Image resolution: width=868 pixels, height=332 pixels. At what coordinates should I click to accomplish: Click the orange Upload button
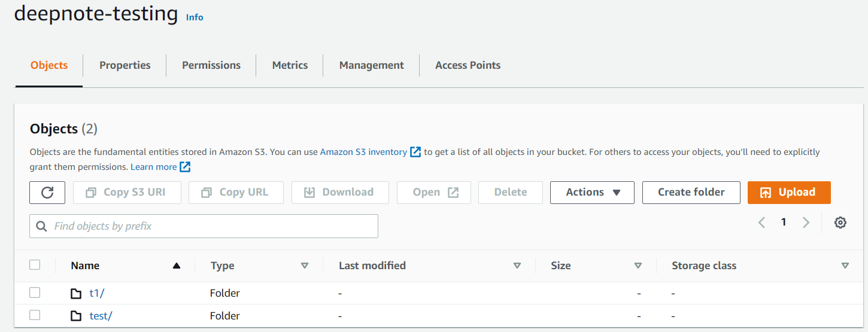pyautogui.click(x=789, y=193)
